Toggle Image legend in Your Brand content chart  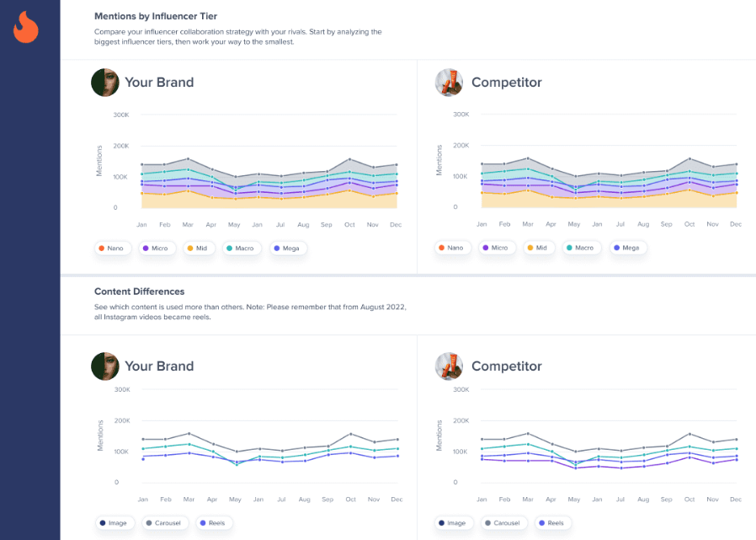pyautogui.click(x=114, y=523)
